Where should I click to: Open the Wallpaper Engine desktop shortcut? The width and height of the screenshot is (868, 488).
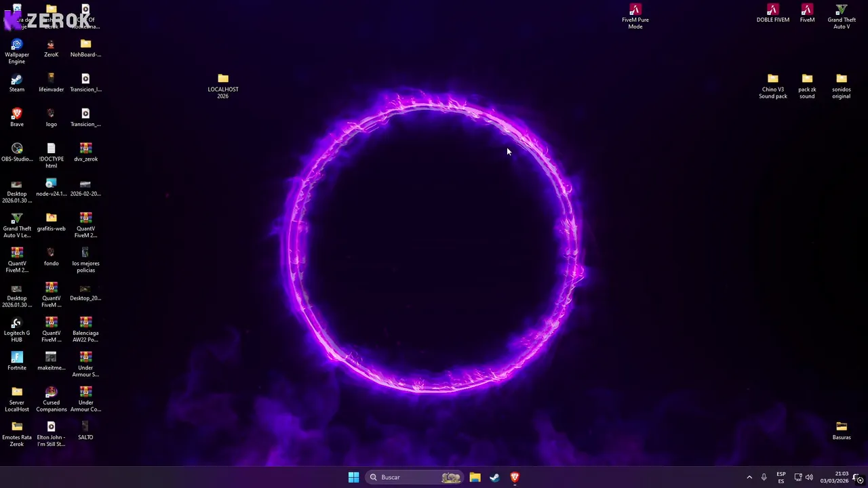pyautogui.click(x=17, y=52)
